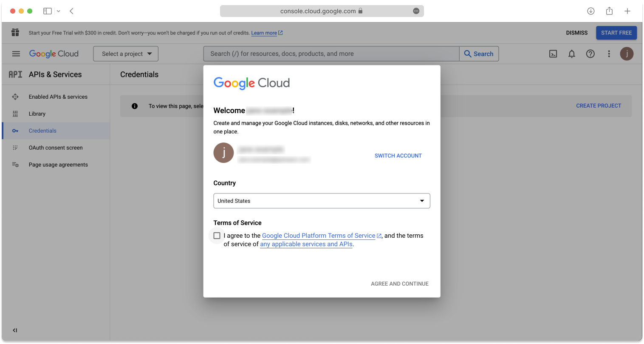Viewport: 644px width, 344px height.
Task: Click the START FREE trial button
Action: [616, 32]
